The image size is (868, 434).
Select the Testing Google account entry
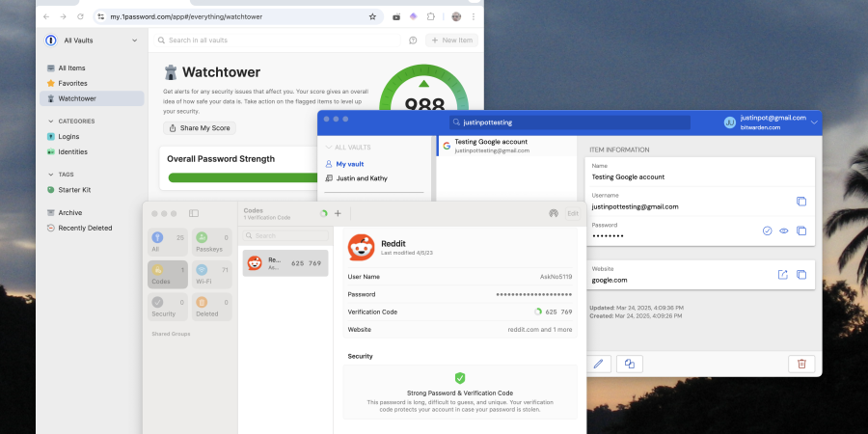pyautogui.click(x=506, y=146)
